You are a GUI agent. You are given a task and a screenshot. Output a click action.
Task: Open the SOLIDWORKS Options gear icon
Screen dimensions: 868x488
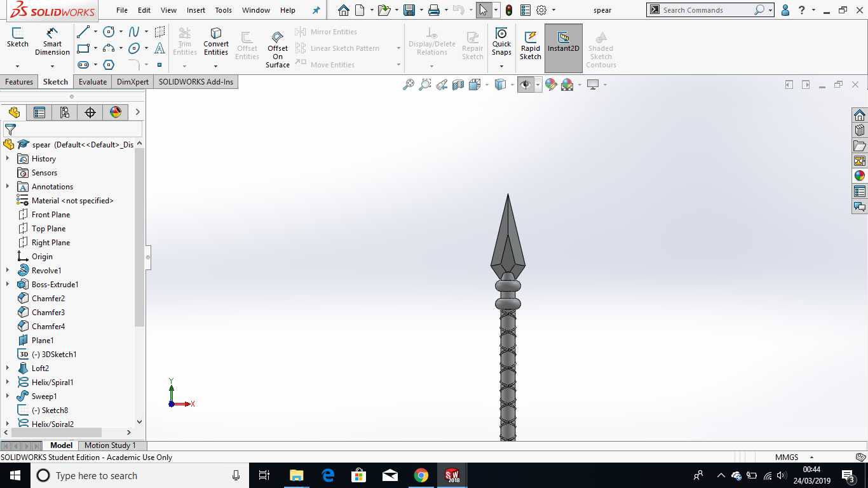click(x=541, y=10)
